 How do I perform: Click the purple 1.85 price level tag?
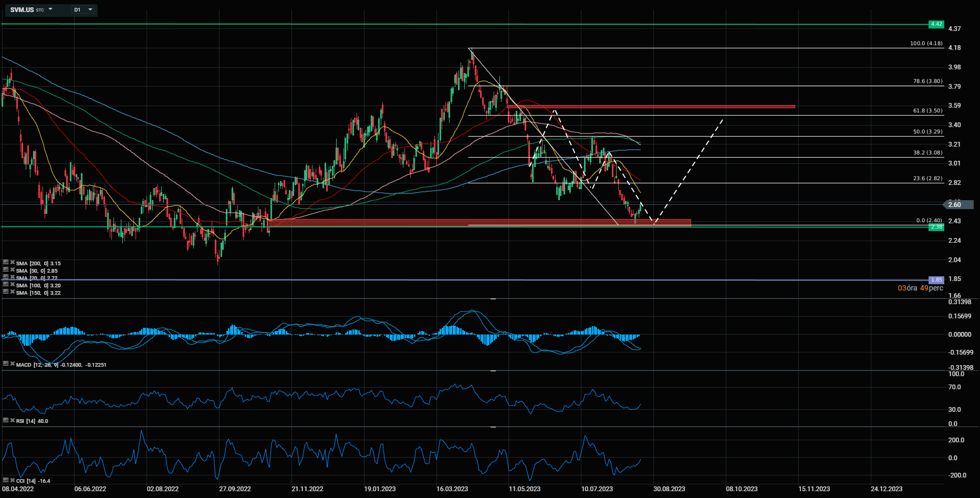pos(936,280)
